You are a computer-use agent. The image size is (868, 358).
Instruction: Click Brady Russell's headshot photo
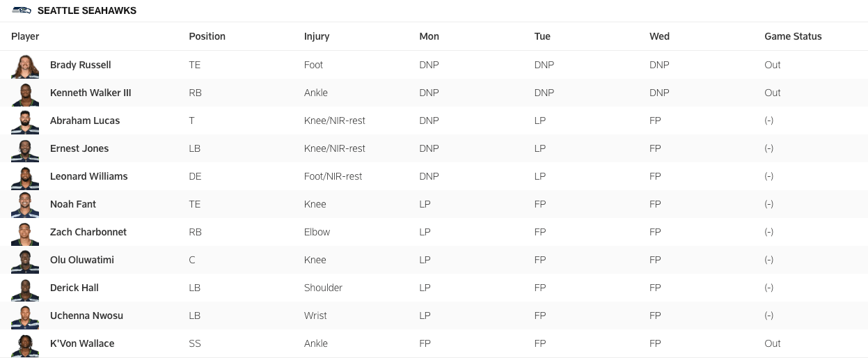(25, 65)
